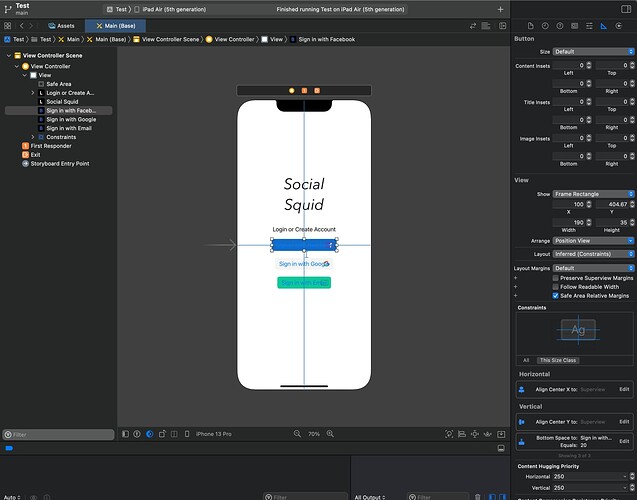637x500 pixels.
Task: Open the Layout Inferred (Constraints) dropdown
Action: click(x=593, y=254)
